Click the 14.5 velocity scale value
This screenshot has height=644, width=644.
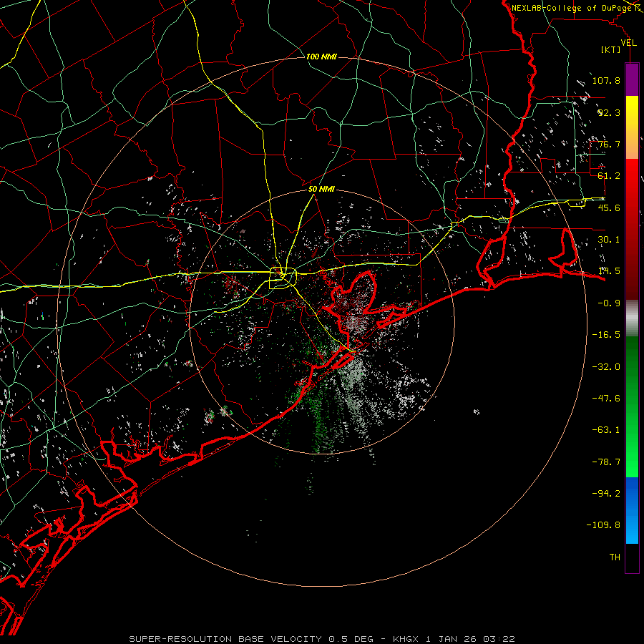[x=609, y=271]
